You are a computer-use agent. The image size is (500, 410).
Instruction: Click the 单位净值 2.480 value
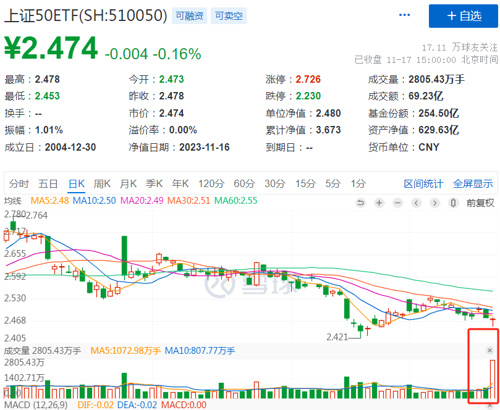click(x=303, y=113)
